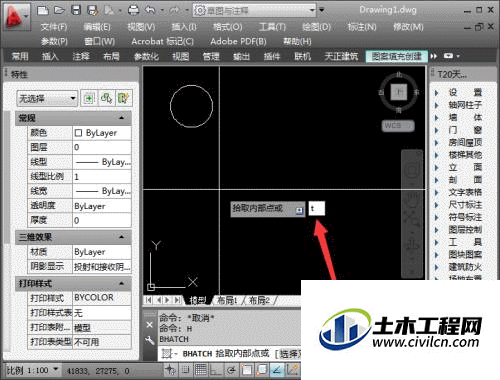
Task: Toggle object snap tracking in the status bar
Action: pos(277,370)
